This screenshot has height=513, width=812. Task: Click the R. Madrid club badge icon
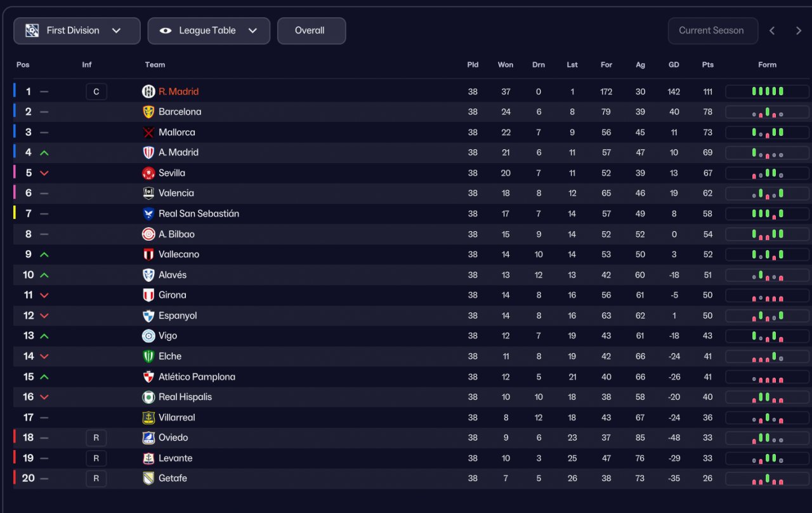click(x=148, y=91)
